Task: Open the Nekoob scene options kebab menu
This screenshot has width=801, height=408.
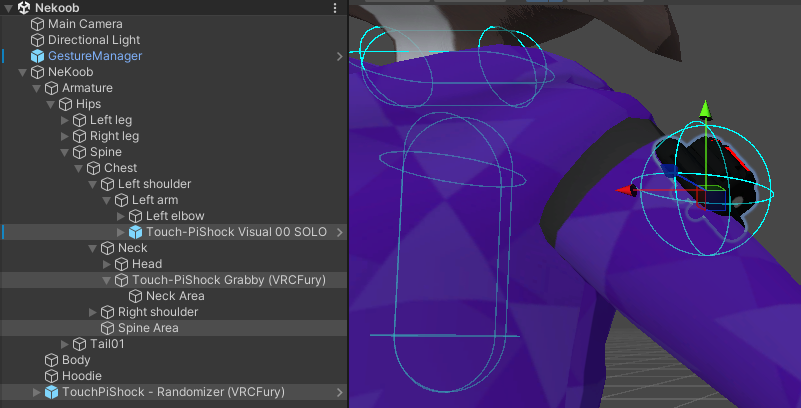Action: click(335, 8)
